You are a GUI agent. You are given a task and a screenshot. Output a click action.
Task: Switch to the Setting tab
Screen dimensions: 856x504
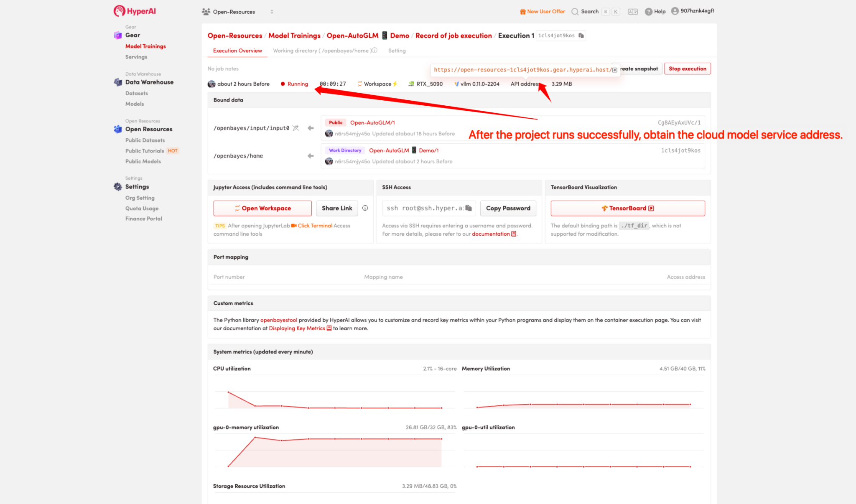(397, 51)
